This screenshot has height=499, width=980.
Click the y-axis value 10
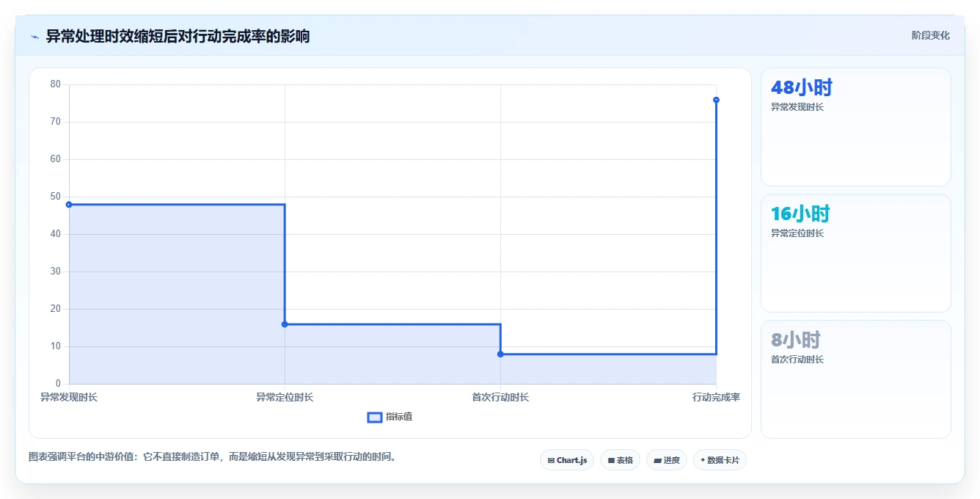(x=56, y=346)
